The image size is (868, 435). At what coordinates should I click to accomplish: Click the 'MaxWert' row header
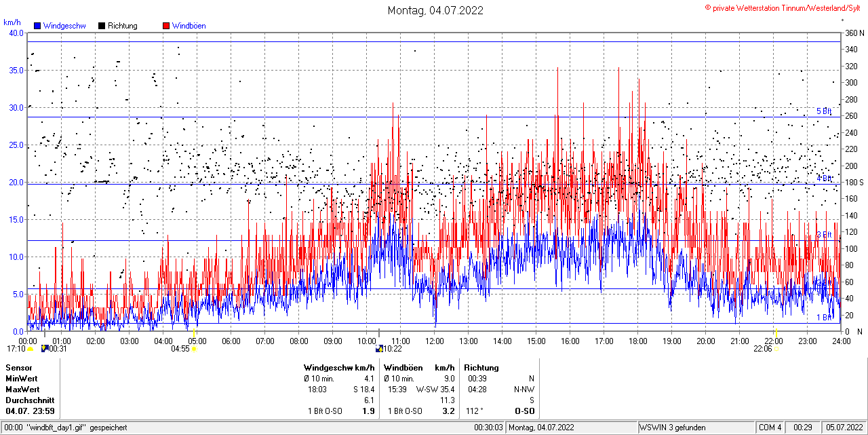[22, 390]
